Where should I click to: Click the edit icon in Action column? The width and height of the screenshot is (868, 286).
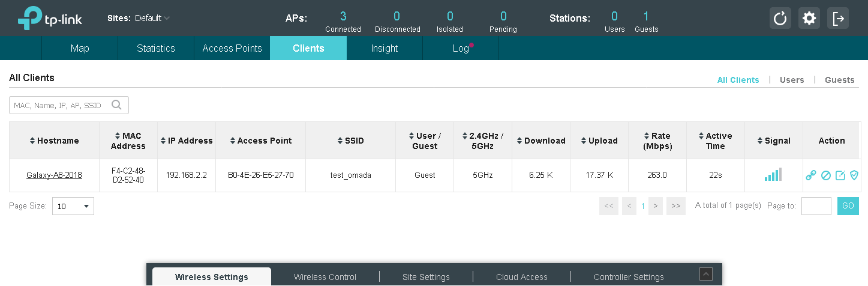coord(840,175)
